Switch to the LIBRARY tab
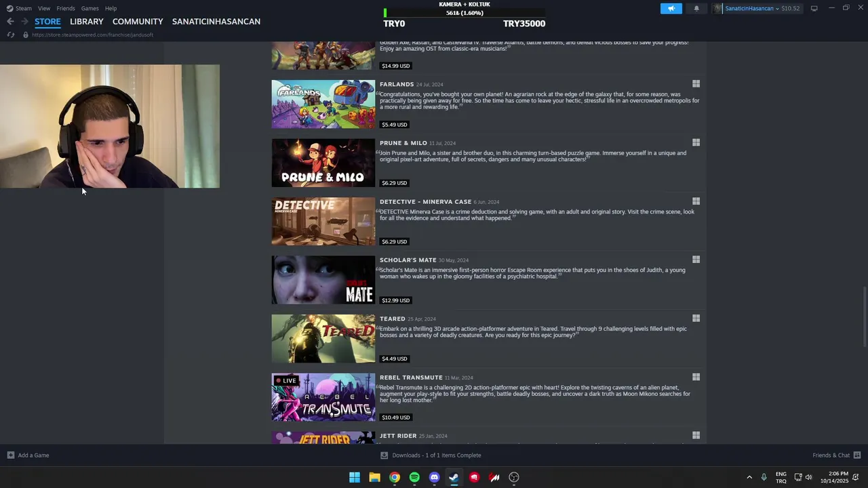Viewport: 868px width, 488px height. click(87, 22)
